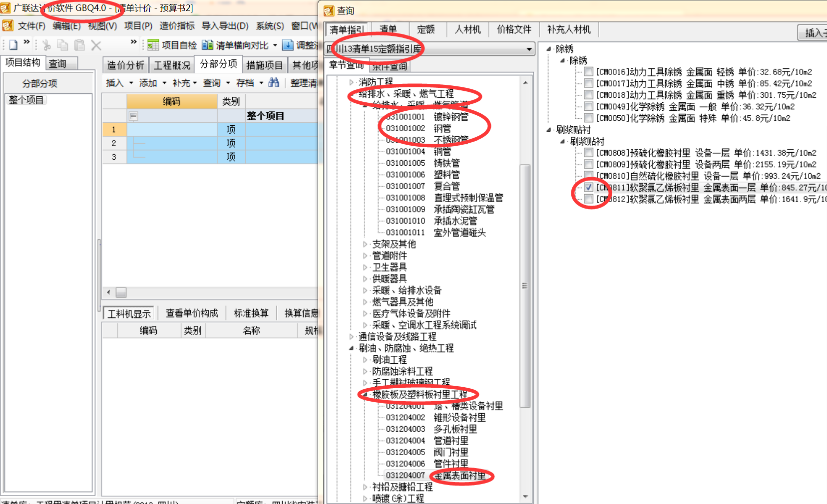This screenshot has height=504, width=827.
Task: Check CM0809 预硫化橡胶衬里 设备两层 checkbox
Action: (589, 164)
